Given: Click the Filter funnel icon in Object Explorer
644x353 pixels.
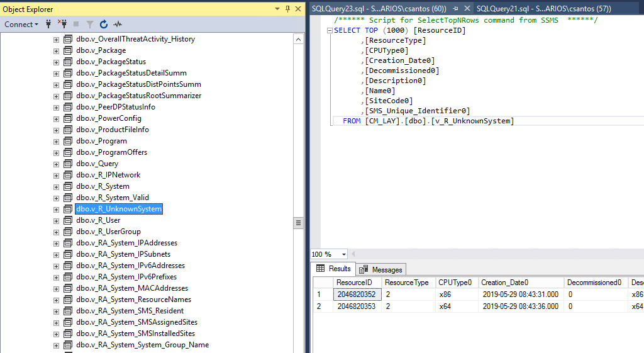Looking at the screenshot, I should coord(90,25).
